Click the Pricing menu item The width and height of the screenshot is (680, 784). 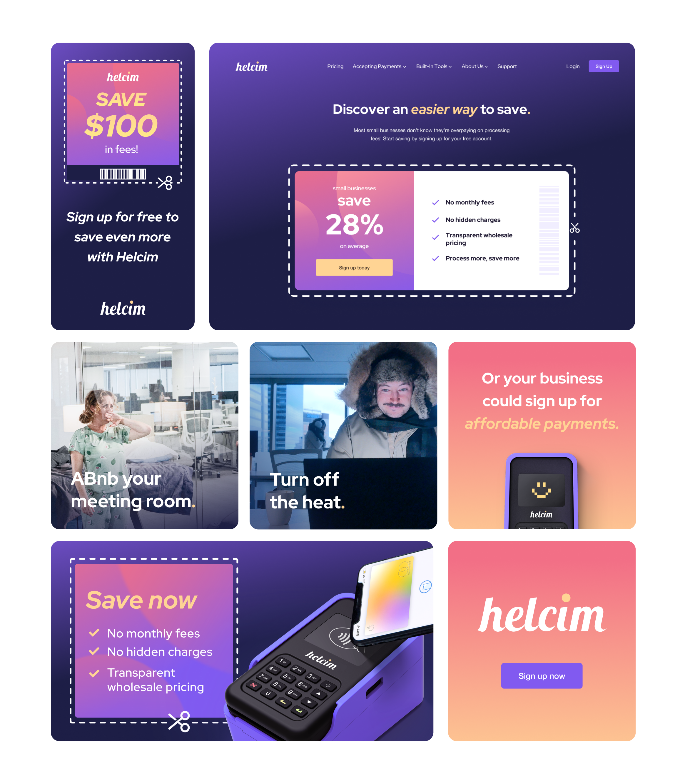click(335, 66)
